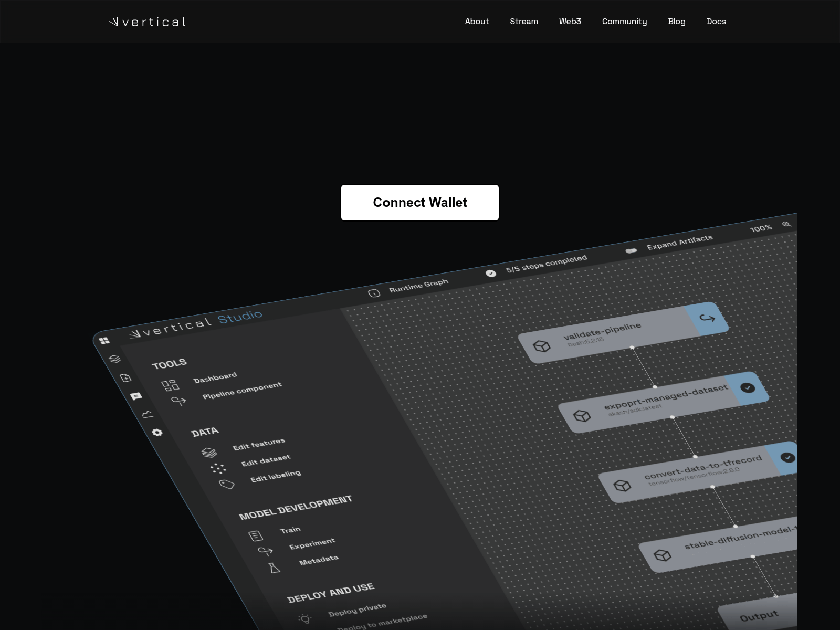Click the arrow button on validate-pipeline node

tap(707, 318)
